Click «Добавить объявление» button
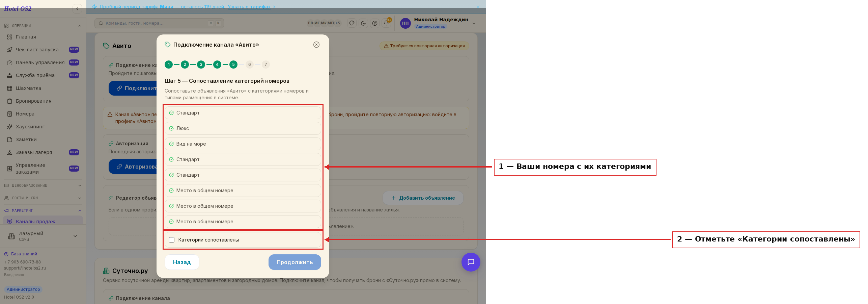The height and width of the screenshot is (304, 868). (423, 198)
